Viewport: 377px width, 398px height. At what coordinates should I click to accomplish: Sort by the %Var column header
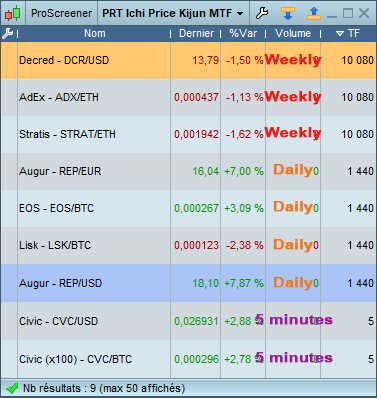(243, 33)
